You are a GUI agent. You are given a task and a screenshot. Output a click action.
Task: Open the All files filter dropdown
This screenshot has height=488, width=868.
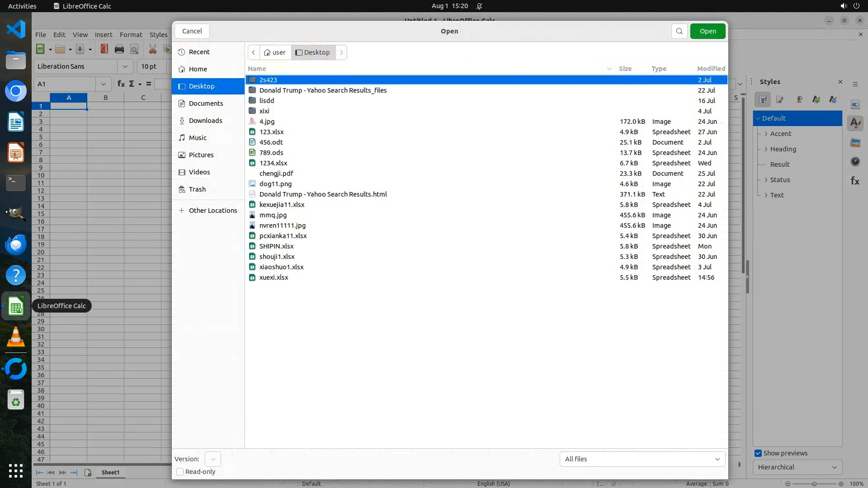coord(642,459)
